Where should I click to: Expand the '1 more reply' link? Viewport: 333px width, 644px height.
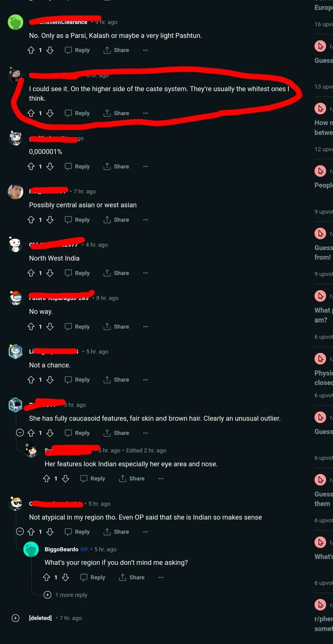click(x=65, y=595)
